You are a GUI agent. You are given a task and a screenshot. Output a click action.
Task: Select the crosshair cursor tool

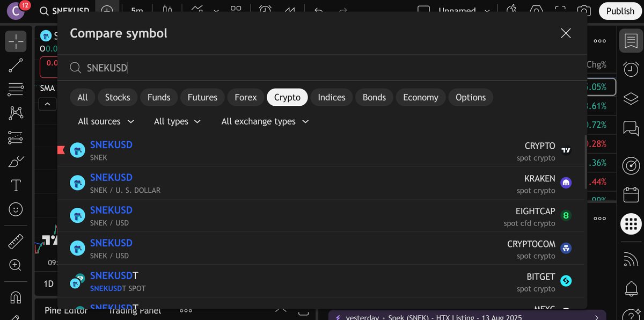[x=16, y=41]
